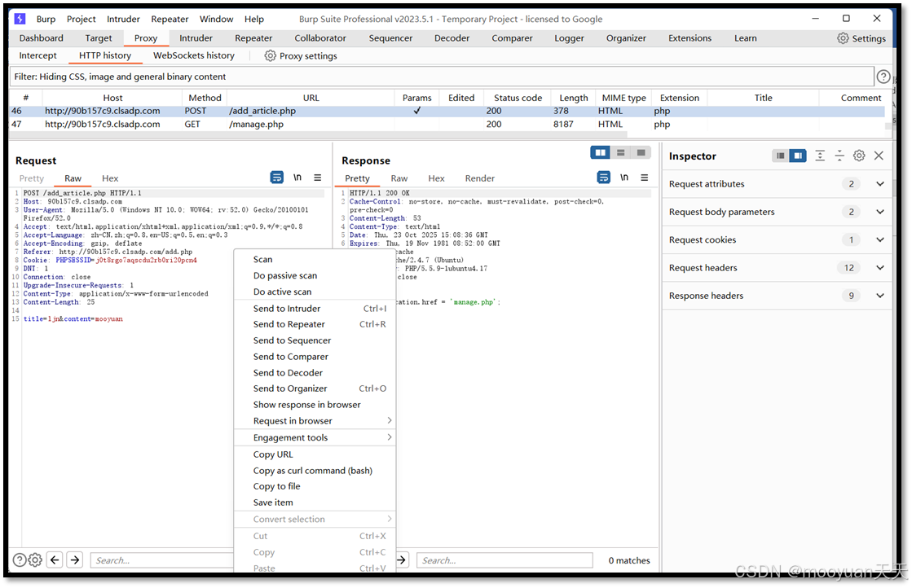
Task: Open Convert selection submenu
Action: tap(315, 519)
